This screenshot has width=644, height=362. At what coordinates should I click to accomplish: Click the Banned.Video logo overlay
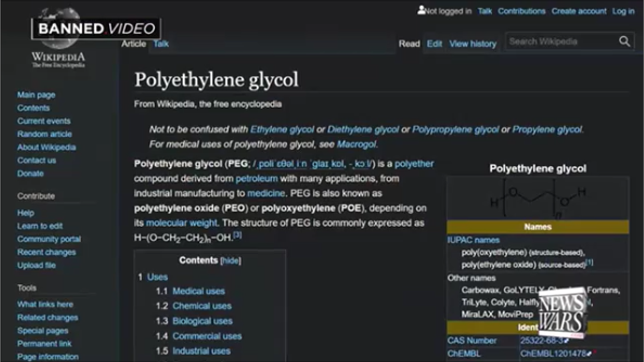[96, 29]
